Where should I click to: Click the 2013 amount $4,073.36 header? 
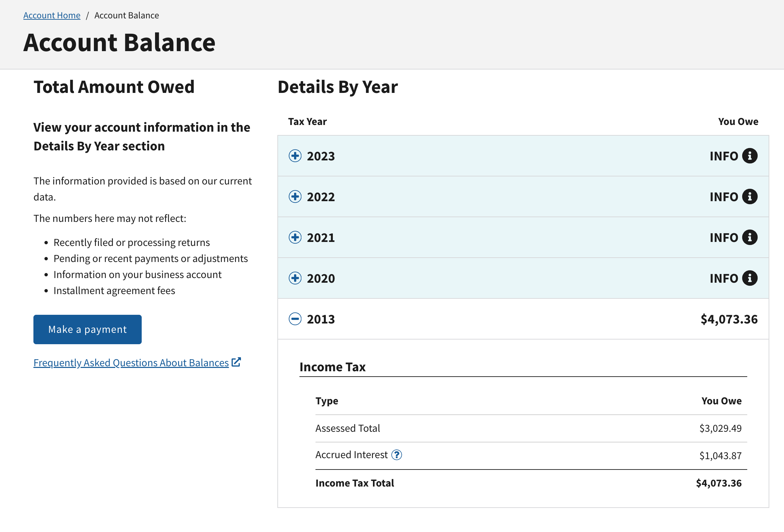pos(729,319)
